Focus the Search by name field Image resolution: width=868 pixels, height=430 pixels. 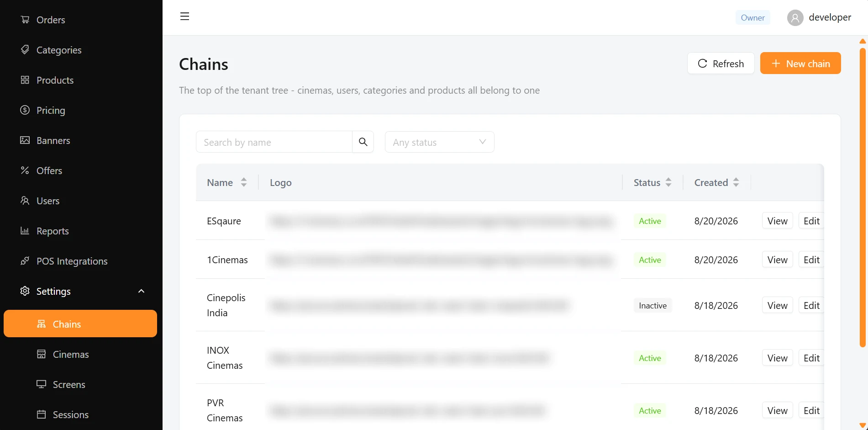pos(274,142)
